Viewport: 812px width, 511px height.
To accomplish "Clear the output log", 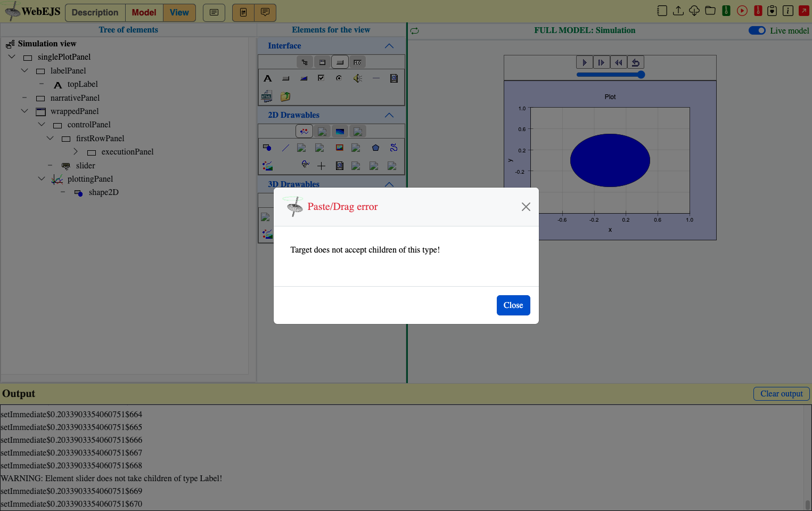I will tap(781, 394).
